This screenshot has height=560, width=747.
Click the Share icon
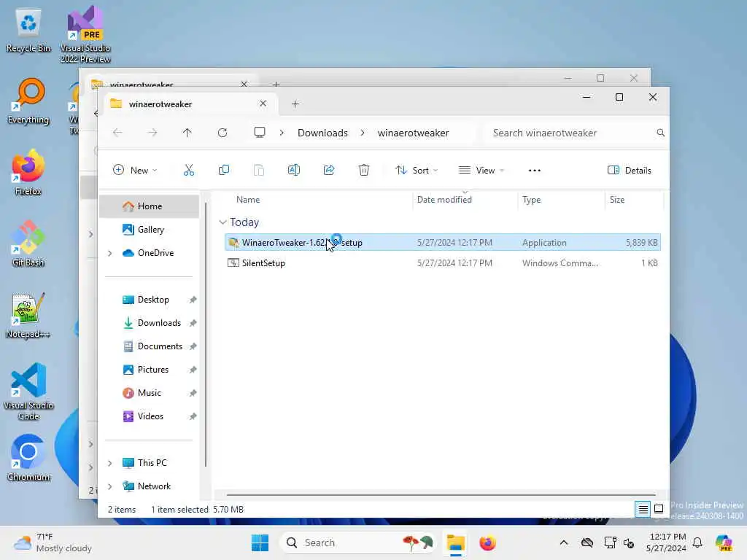click(x=329, y=170)
